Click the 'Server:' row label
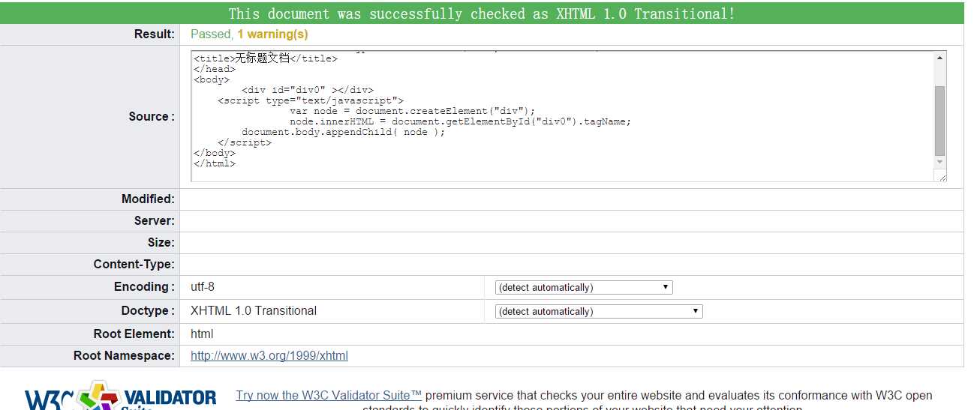This screenshot has width=980, height=410. (155, 221)
